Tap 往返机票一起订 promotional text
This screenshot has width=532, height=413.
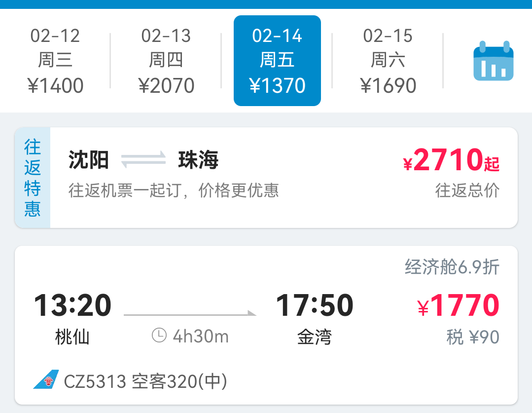coord(174,190)
